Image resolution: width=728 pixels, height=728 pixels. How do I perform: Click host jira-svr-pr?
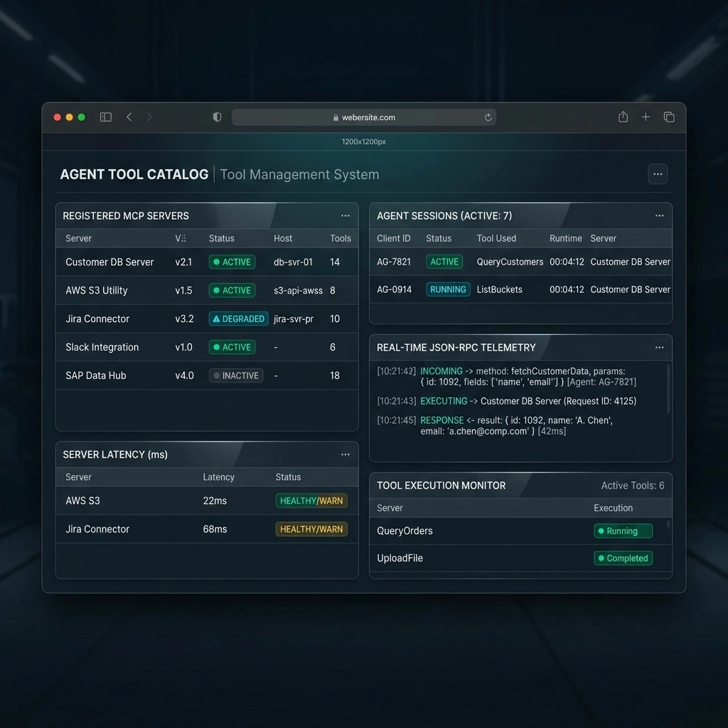coord(294,318)
